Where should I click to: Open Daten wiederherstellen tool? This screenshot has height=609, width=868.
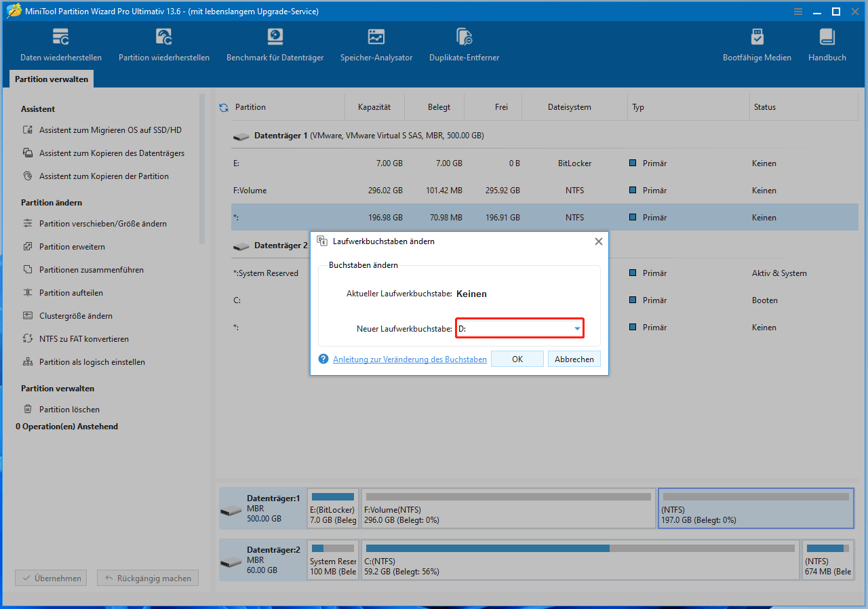tap(60, 45)
